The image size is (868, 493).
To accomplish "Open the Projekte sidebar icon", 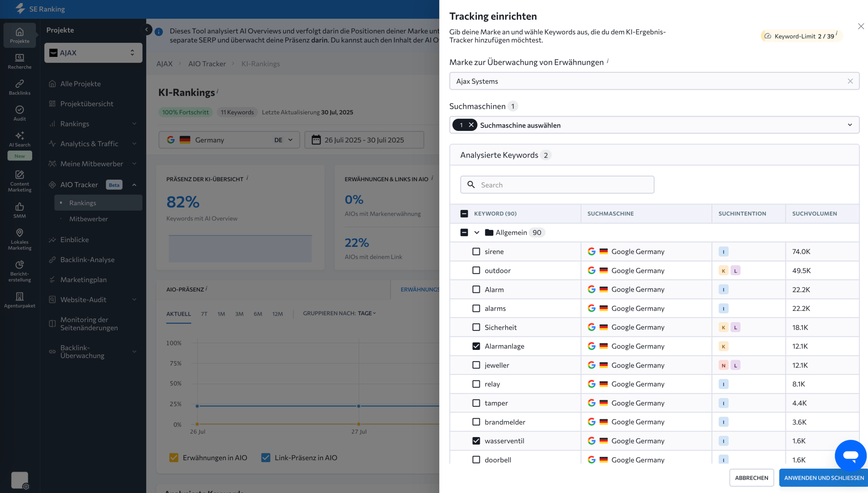I will [20, 35].
